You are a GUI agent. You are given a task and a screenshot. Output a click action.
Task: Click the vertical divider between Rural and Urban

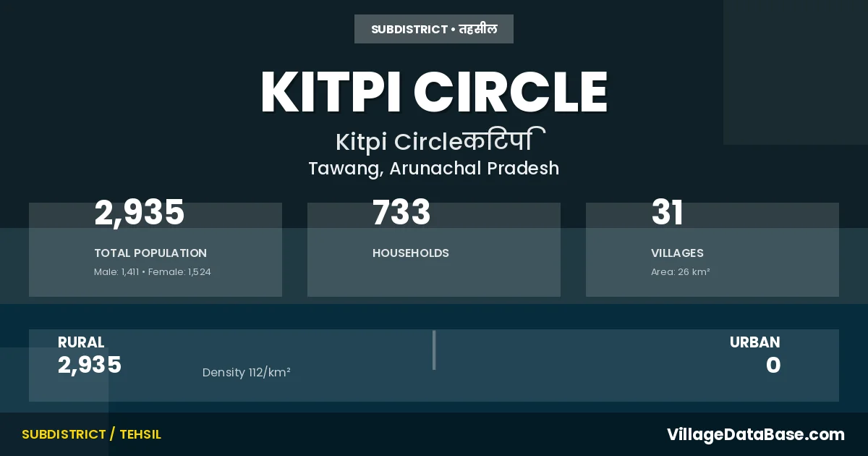coord(434,350)
